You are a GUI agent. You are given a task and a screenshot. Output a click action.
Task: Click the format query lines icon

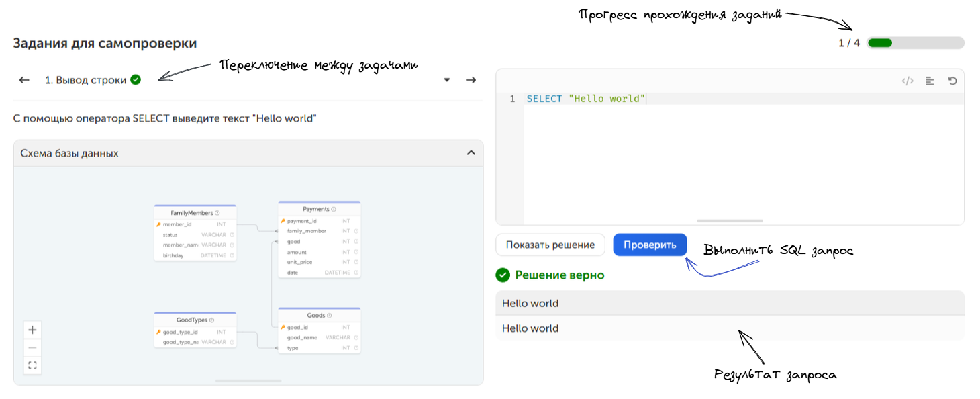pos(930,81)
